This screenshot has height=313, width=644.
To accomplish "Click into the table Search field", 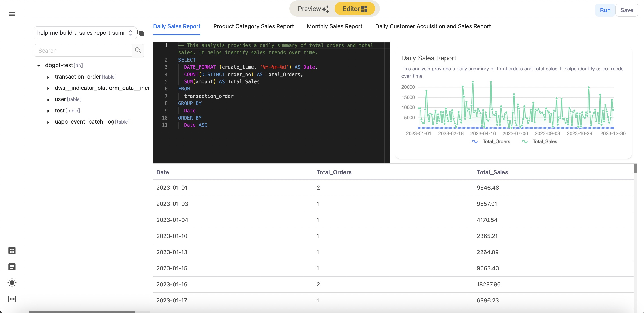I will click(x=82, y=51).
